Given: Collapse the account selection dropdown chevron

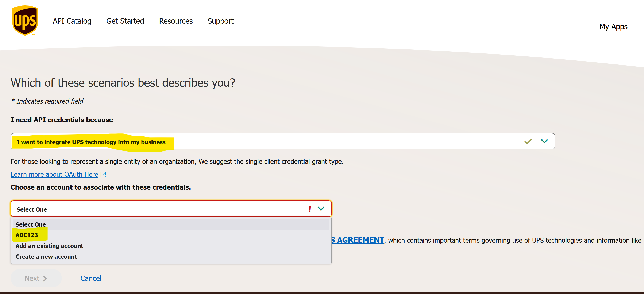Looking at the screenshot, I should click(321, 209).
